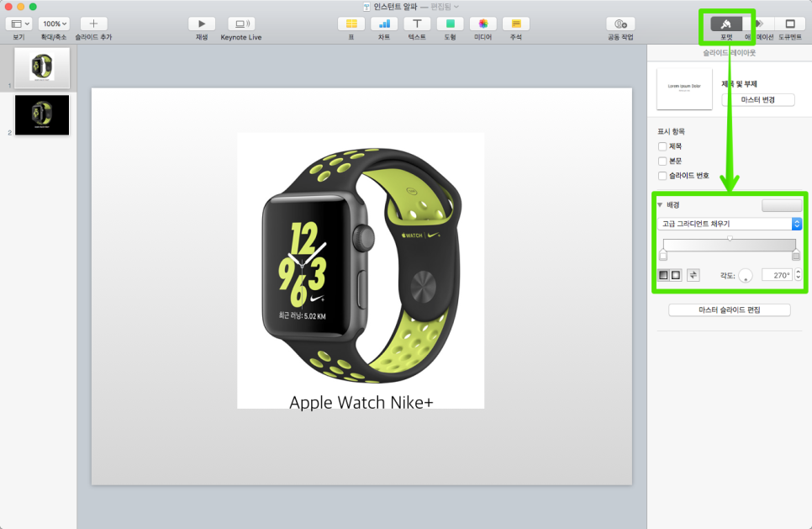Insert a table using the 표 icon
The width and height of the screenshot is (812, 529).
(351, 24)
